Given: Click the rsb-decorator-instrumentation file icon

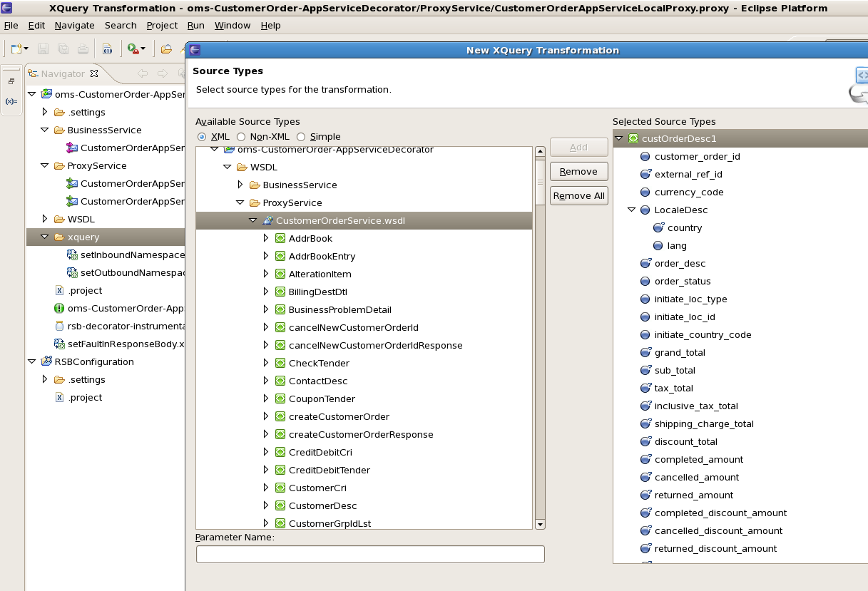Looking at the screenshot, I should click(x=59, y=326).
